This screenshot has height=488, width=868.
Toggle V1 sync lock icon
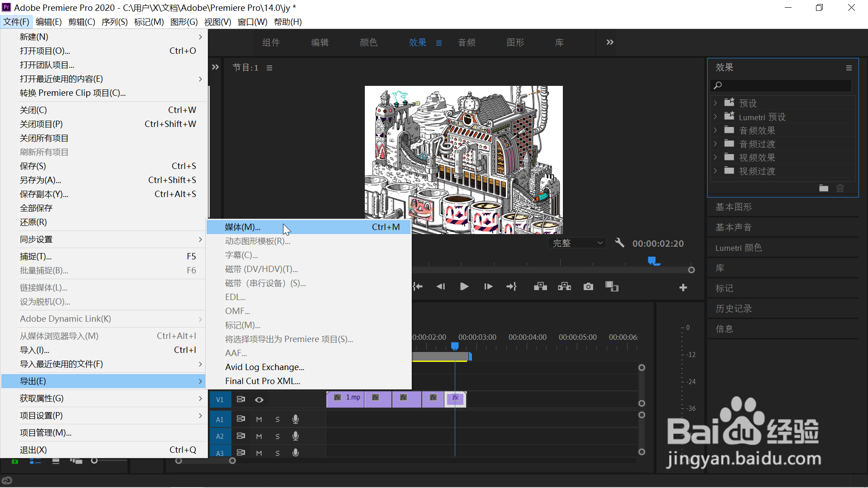241,399
